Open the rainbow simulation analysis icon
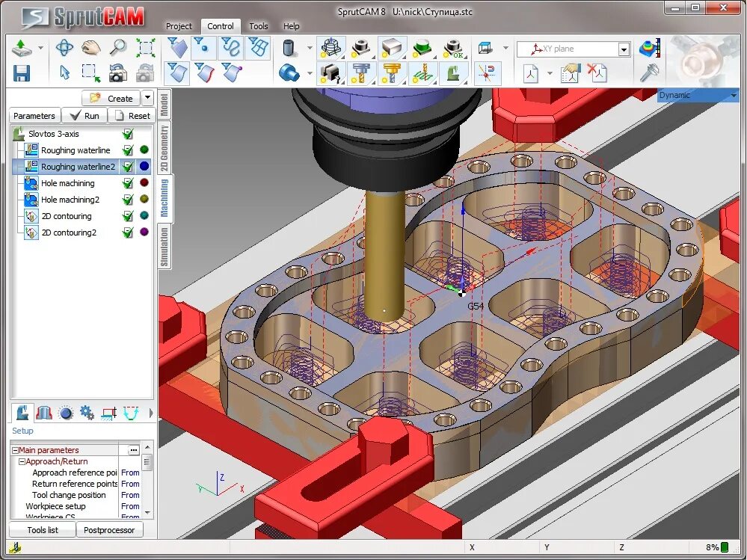The width and height of the screenshot is (747, 560). 649,48
